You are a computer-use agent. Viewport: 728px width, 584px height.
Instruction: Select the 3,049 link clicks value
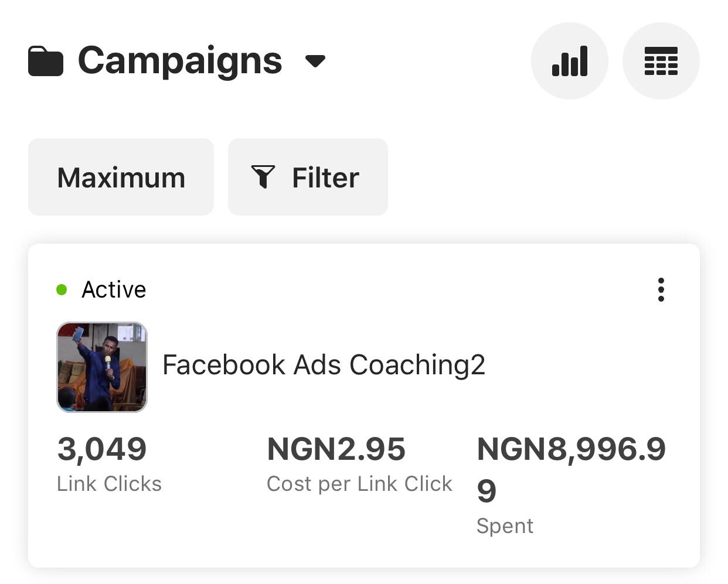tap(102, 449)
